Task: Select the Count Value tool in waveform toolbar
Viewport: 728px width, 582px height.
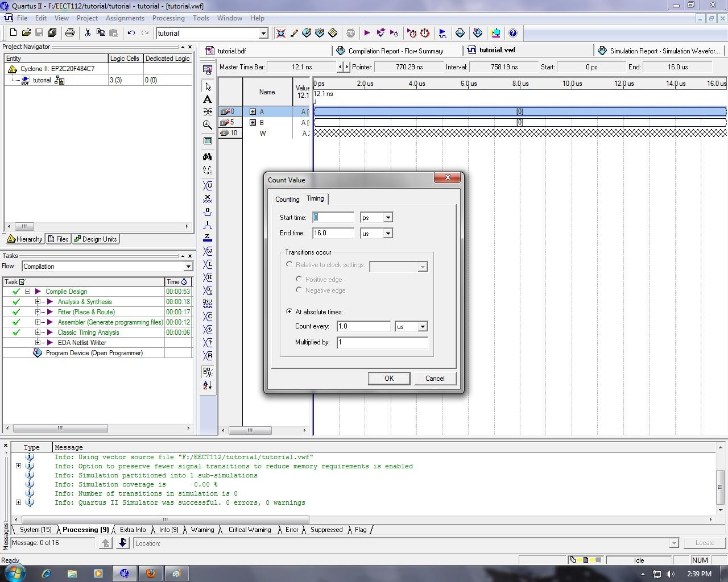Action: (x=208, y=316)
